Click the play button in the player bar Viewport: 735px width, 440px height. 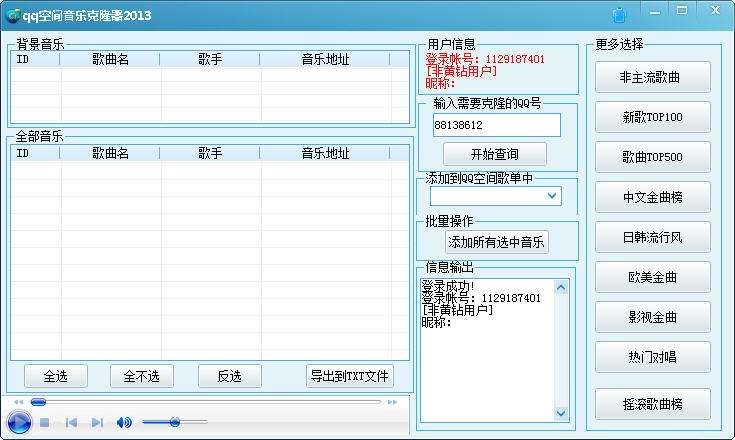[x=19, y=422]
